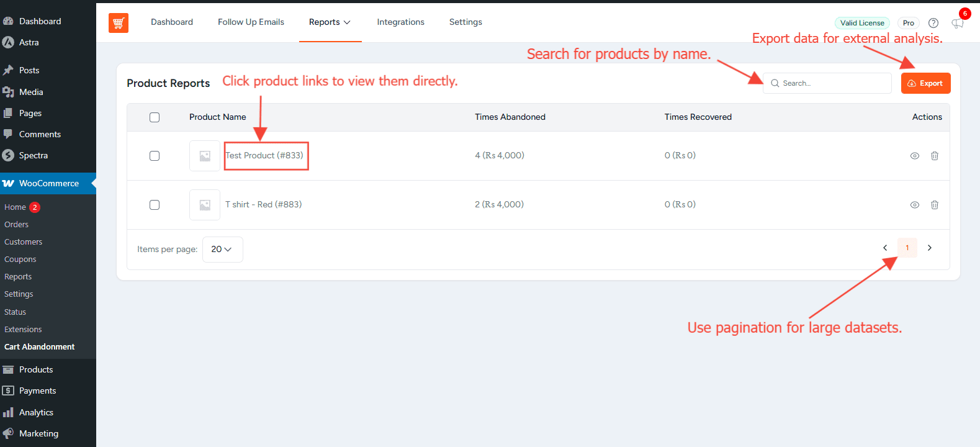
Task: Click the cart abandonment plugin logo icon
Action: 119,23
